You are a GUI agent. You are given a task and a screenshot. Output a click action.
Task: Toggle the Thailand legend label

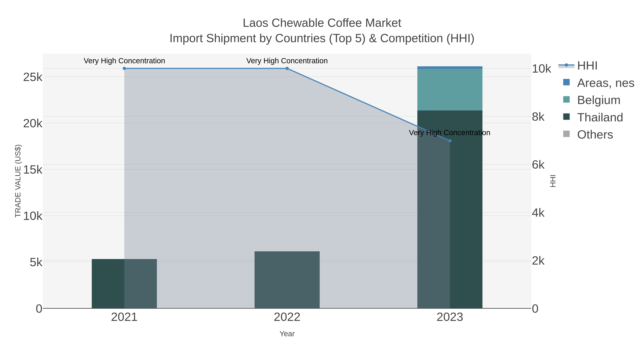click(600, 117)
